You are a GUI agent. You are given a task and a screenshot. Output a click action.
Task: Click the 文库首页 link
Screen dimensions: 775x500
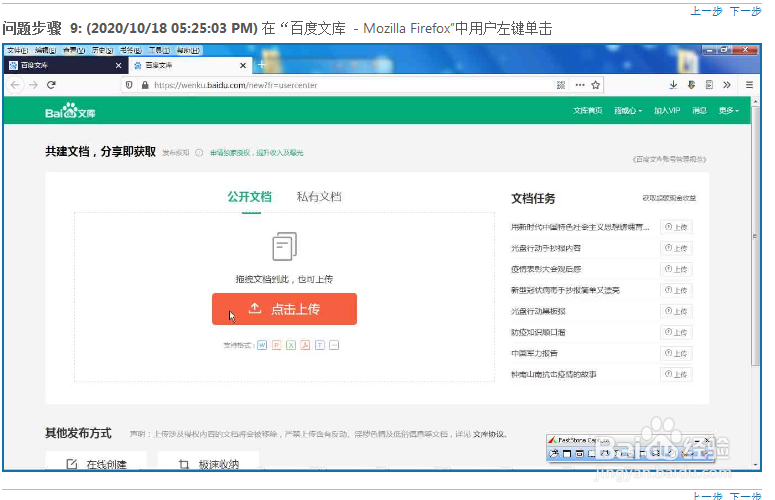coord(587,111)
